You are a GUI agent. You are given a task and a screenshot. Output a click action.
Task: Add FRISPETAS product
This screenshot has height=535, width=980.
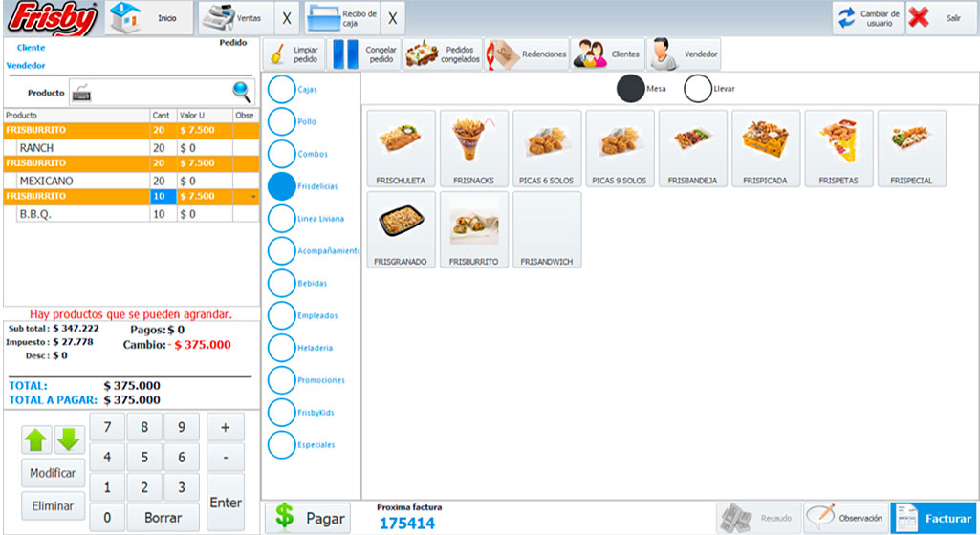pos(838,149)
